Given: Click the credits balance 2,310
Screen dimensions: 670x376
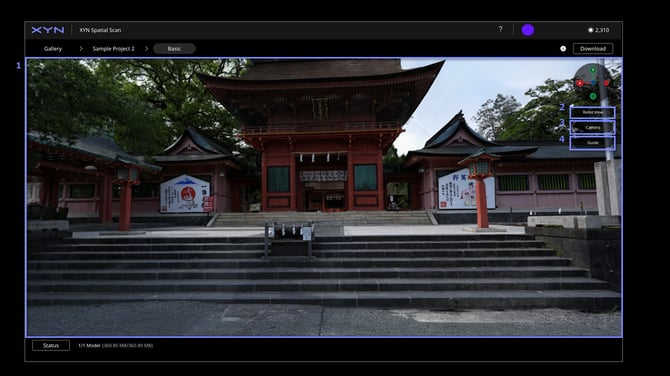Looking at the screenshot, I should pos(599,30).
